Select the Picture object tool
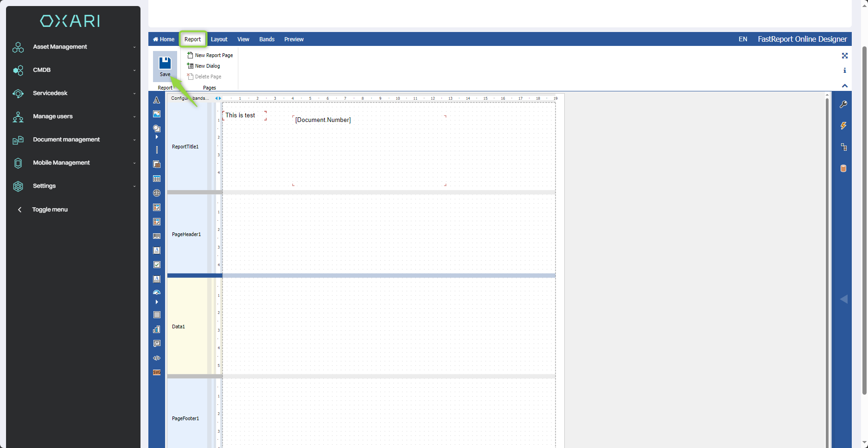Viewport: 868px width, 448px height. point(157,114)
